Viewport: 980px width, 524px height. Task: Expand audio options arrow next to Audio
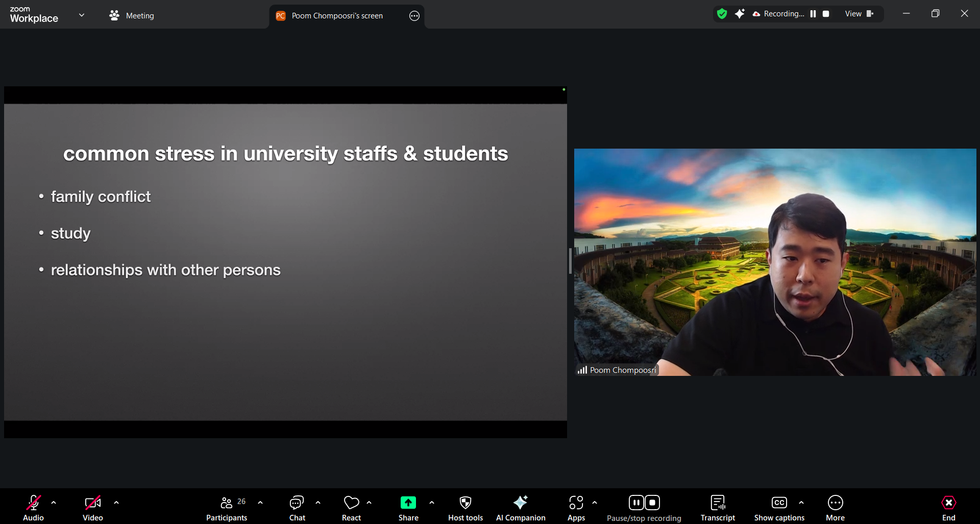pos(54,503)
